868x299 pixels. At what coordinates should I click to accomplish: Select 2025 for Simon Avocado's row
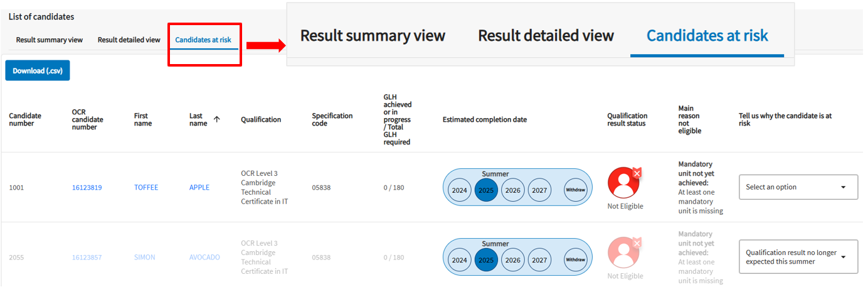point(486,260)
